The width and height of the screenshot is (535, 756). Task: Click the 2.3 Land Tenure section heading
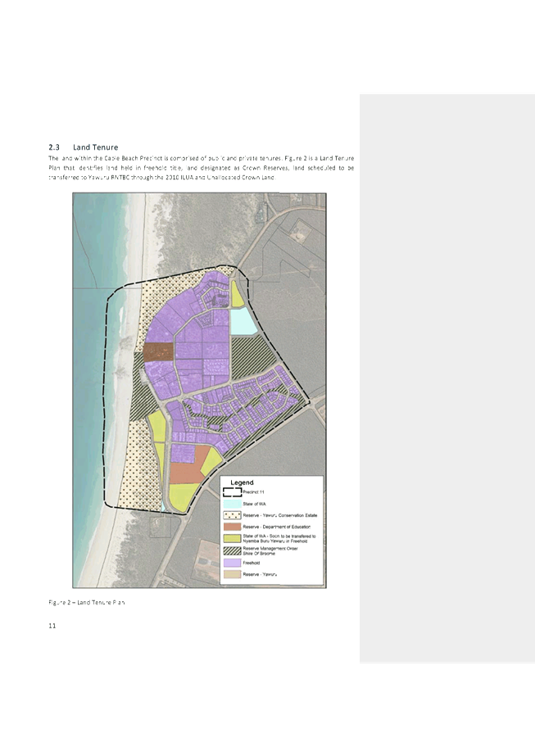(x=84, y=147)
